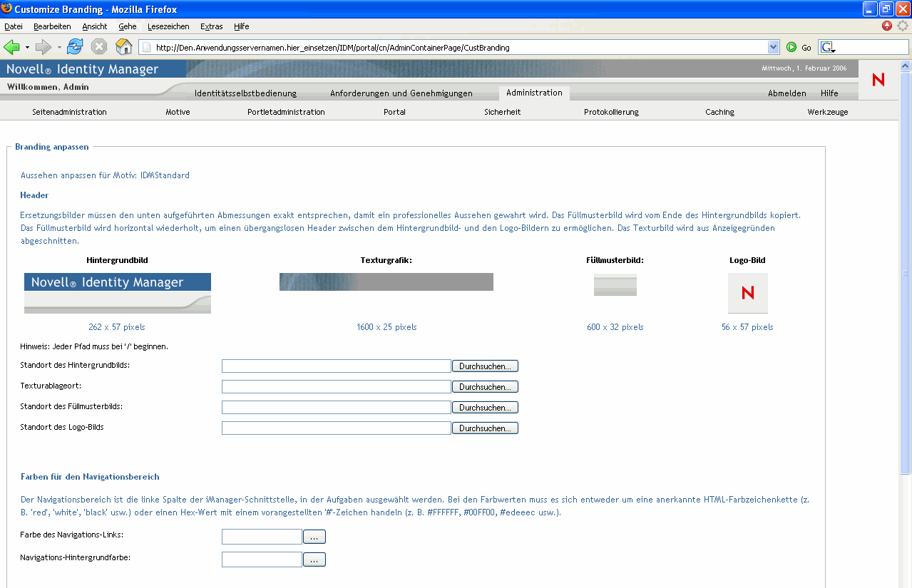Open color picker for Navigations-Hintergrundfarbe
This screenshot has height=588, width=912.
tap(314, 559)
